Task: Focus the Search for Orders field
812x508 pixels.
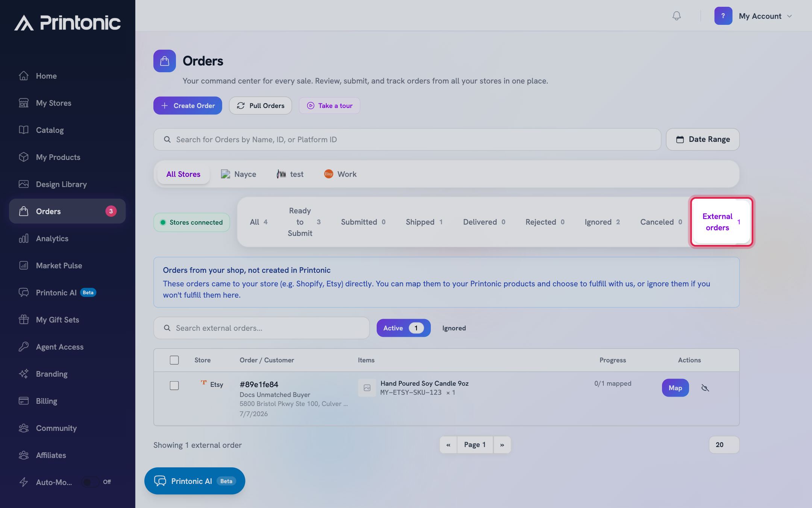Action: [x=407, y=140]
